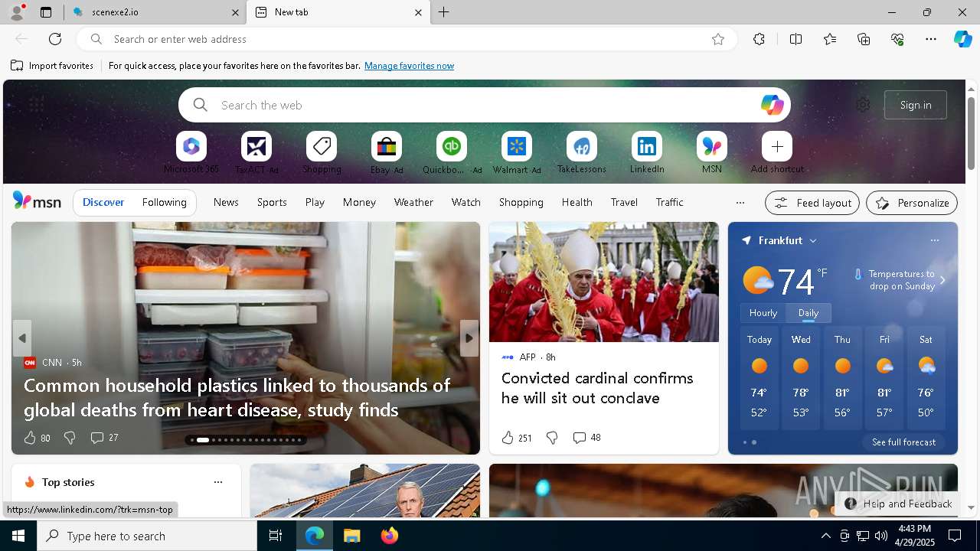Open page settings gear icon
The height and width of the screenshot is (551, 980).
click(x=863, y=105)
